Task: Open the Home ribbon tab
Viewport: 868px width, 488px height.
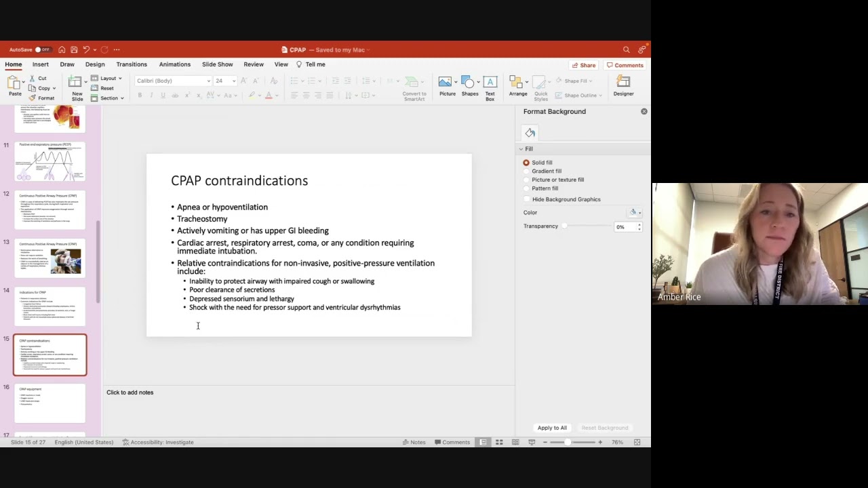Action: click(x=14, y=64)
